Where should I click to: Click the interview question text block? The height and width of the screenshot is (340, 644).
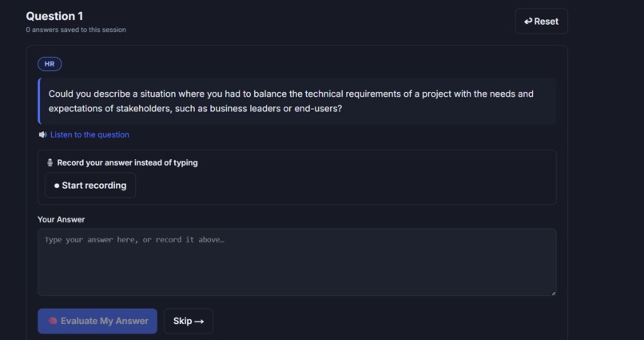[x=297, y=101]
